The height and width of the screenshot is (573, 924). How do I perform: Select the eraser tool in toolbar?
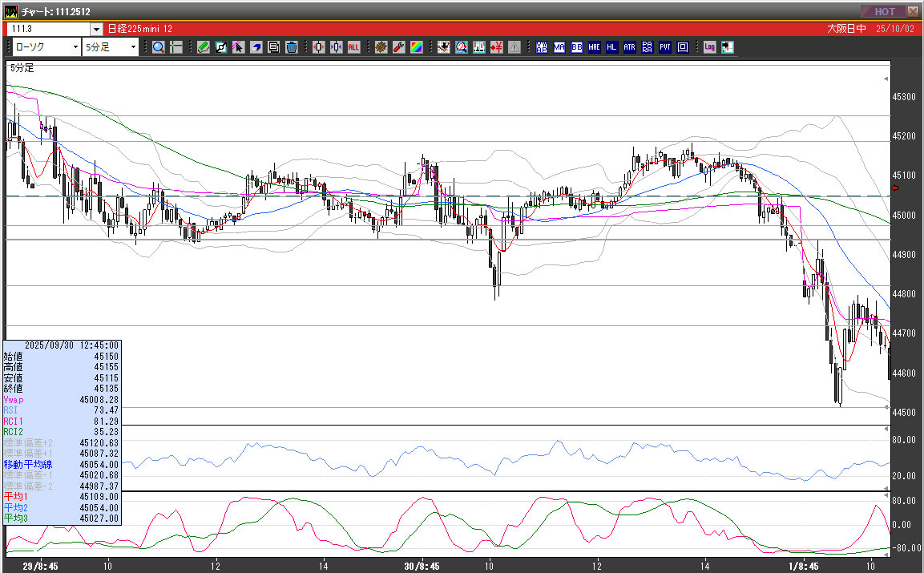(256, 47)
